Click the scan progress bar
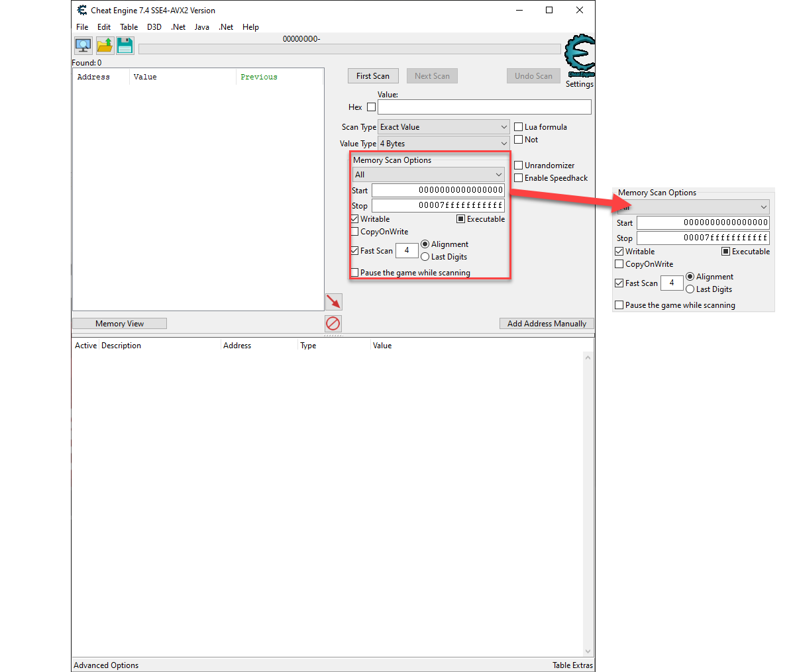Viewport: 793px width, 672px height. [349, 49]
